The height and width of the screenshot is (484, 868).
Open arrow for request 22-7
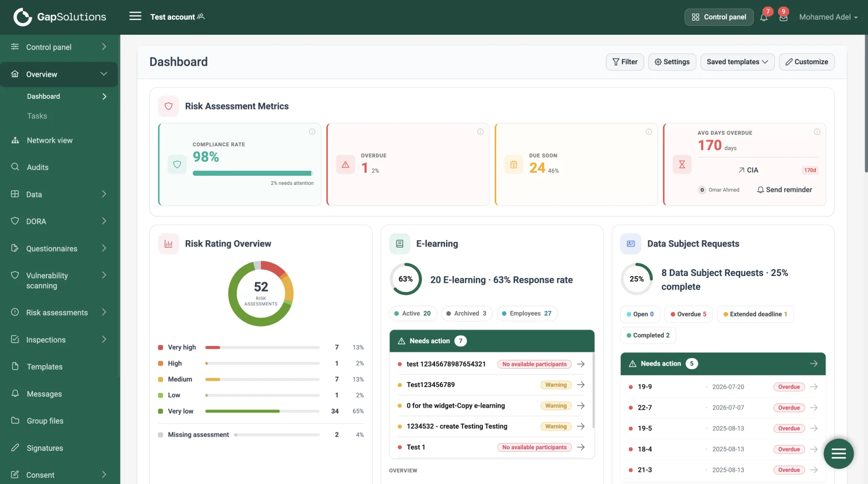tap(814, 408)
